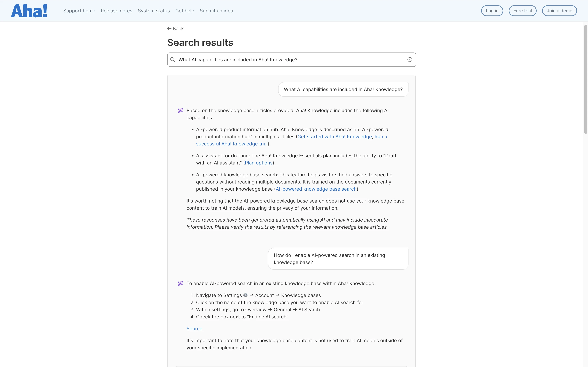Click the Settings gear icon in step one
The width and height of the screenshot is (588, 367).
click(x=246, y=295)
